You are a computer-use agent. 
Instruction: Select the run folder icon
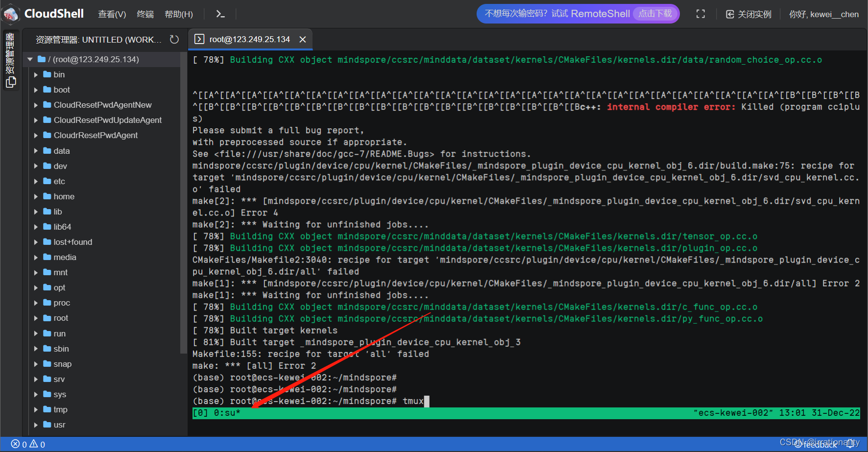pyautogui.click(x=47, y=333)
